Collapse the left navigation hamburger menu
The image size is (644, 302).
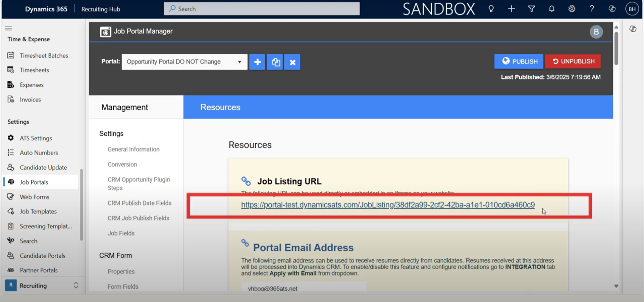[x=9, y=28]
